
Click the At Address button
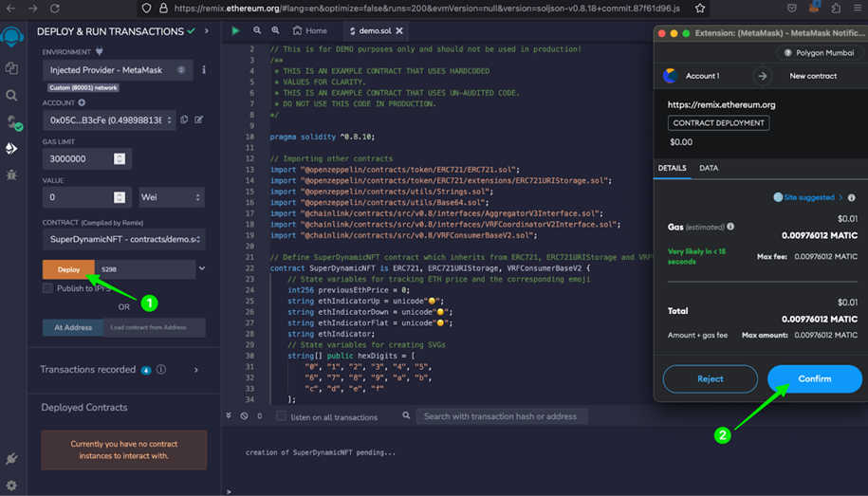[x=73, y=327]
